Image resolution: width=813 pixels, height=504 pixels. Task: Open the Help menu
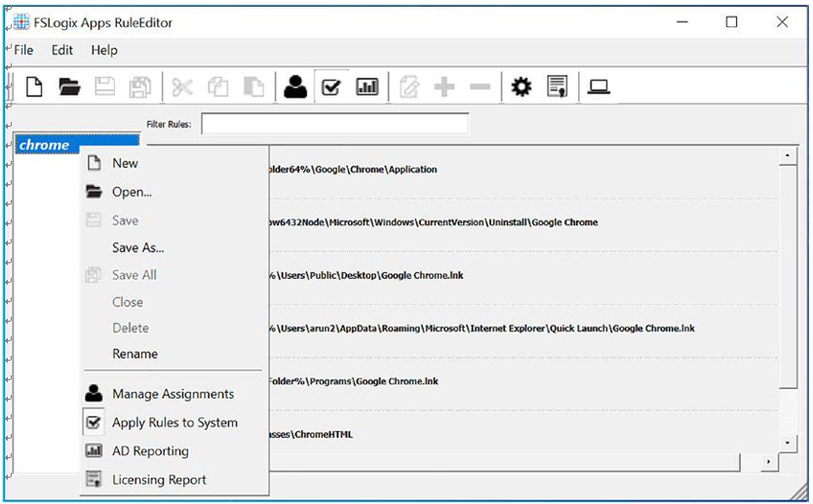coord(104,51)
